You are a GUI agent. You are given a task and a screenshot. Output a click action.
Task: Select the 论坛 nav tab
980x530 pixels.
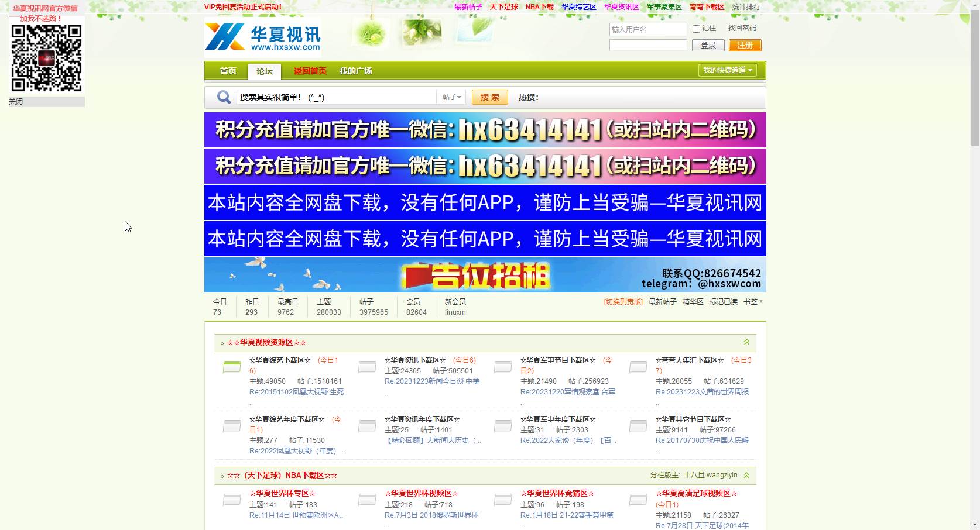(x=265, y=71)
